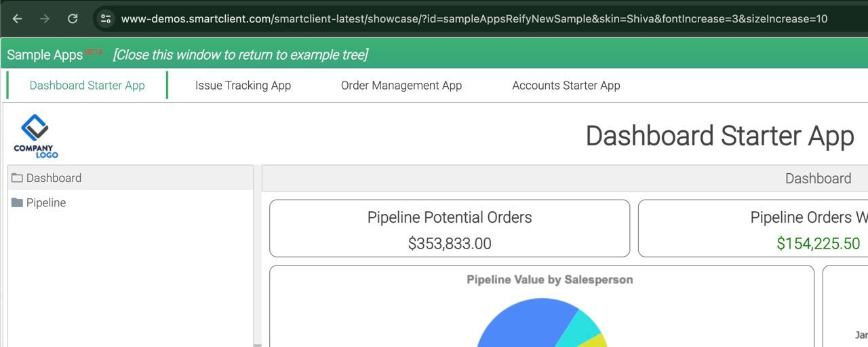Image resolution: width=868 pixels, height=347 pixels.
Task: Click the green $154,225.50 value
Action: (818, 243)
